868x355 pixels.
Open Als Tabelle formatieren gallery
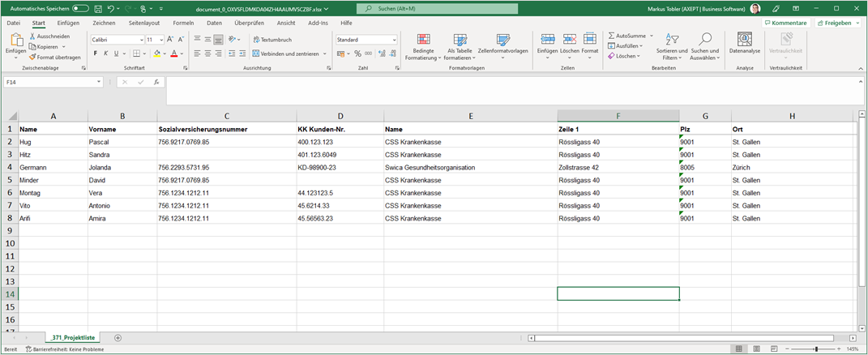coord(460,47)
